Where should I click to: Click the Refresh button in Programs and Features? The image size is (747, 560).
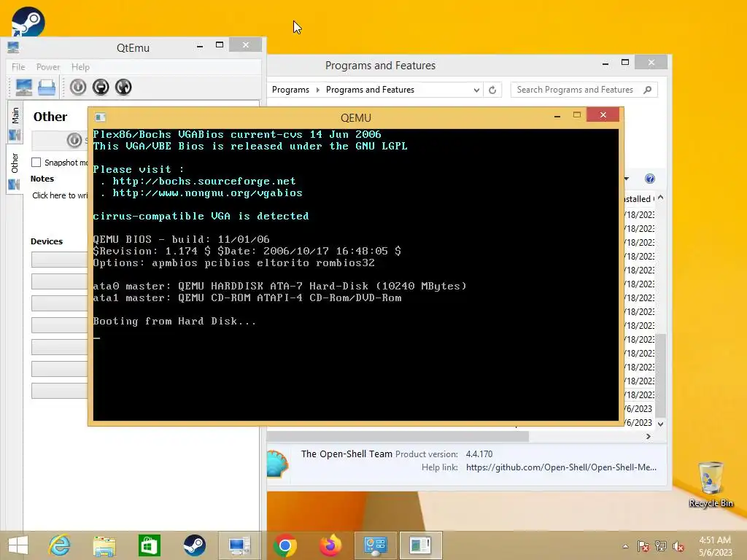(x=492, y=90)
